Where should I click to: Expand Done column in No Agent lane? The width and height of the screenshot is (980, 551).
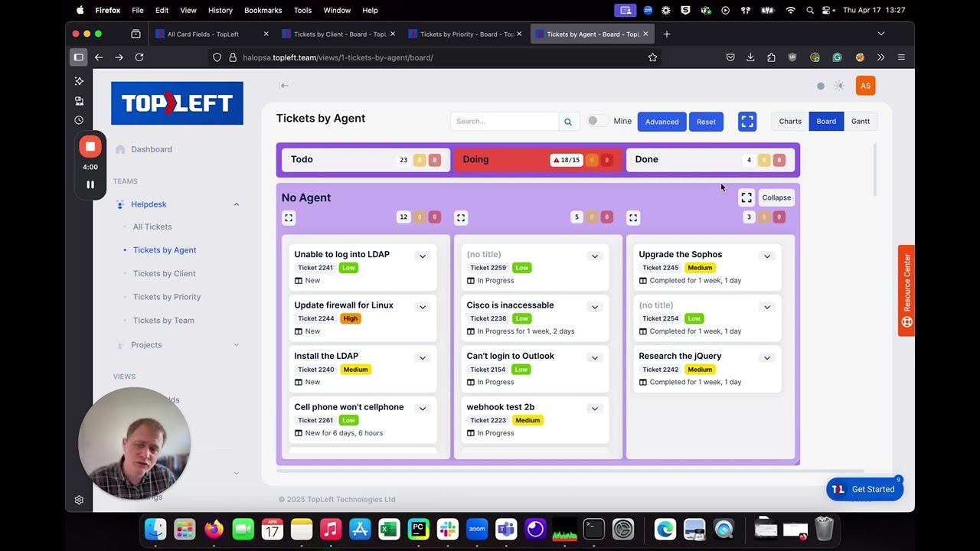pos(633,218)
